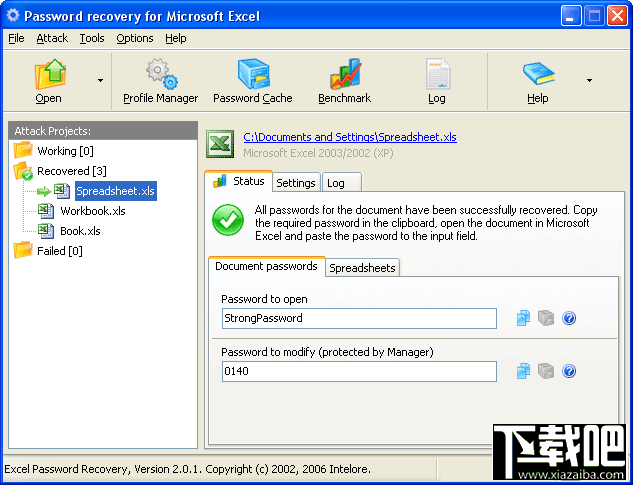The image size is (633, 485).
Task: Open help for Password to open
Action: click(x=569, y=318)
